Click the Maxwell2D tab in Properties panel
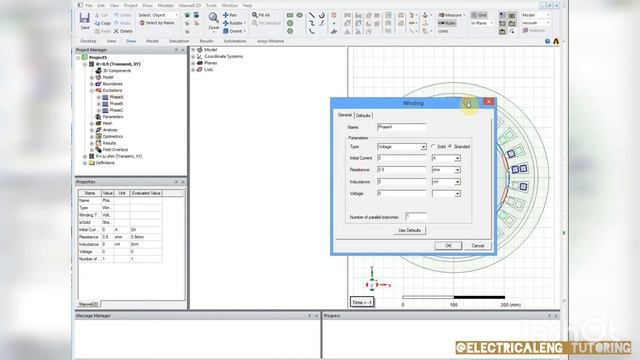 coord(89,304)
